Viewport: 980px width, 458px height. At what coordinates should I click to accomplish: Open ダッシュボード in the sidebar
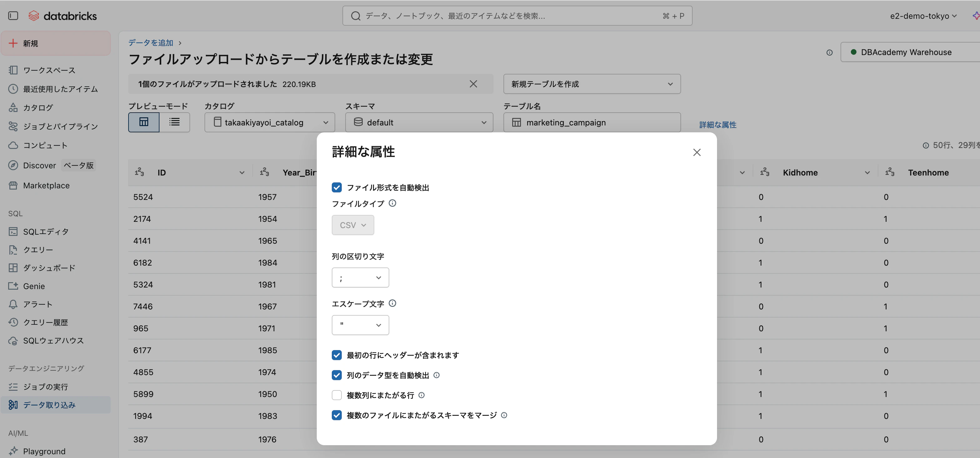(56, 268)
